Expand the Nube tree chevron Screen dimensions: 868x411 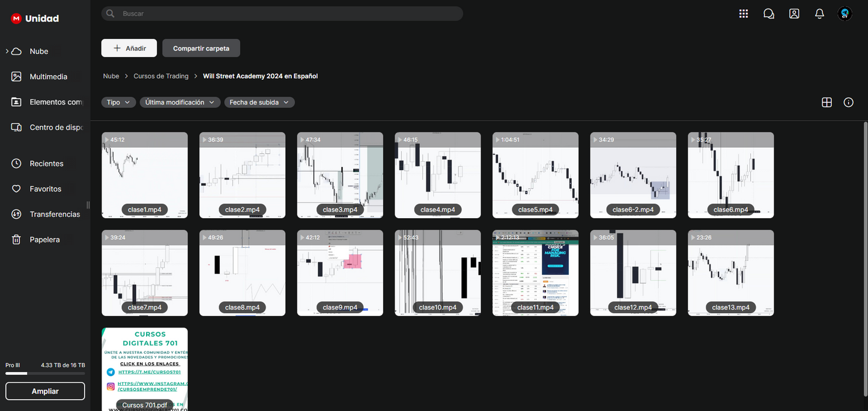(7, 52)
